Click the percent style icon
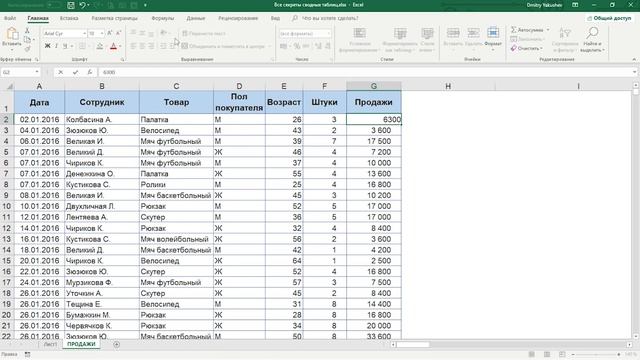The width and height of the screenshot is (640, 360). [x=297, y=46]
